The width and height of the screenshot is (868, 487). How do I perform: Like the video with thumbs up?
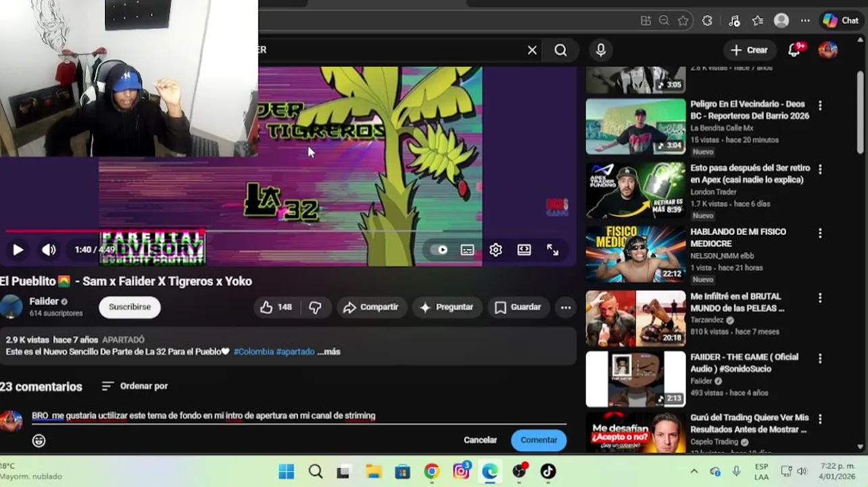[x=276, y=307]
